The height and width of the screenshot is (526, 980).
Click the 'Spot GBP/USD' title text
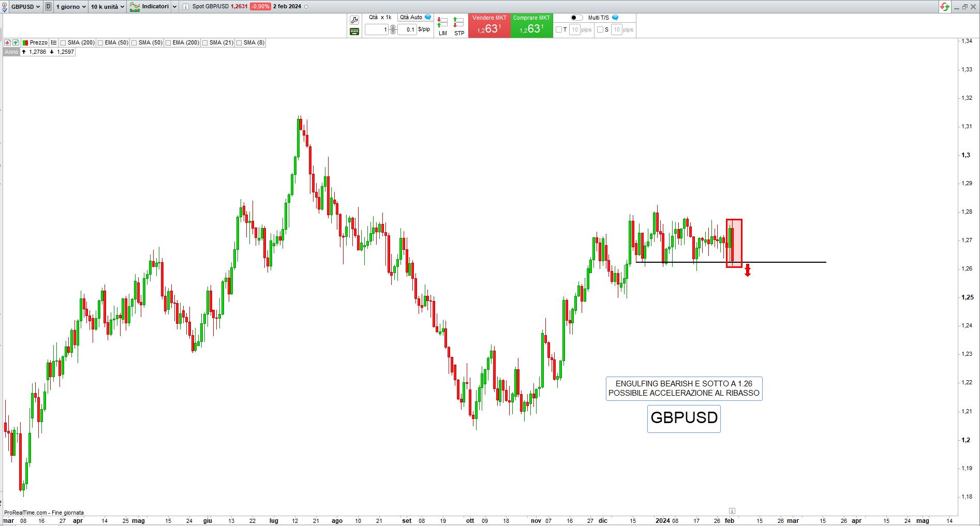click(x=211, y=7)
